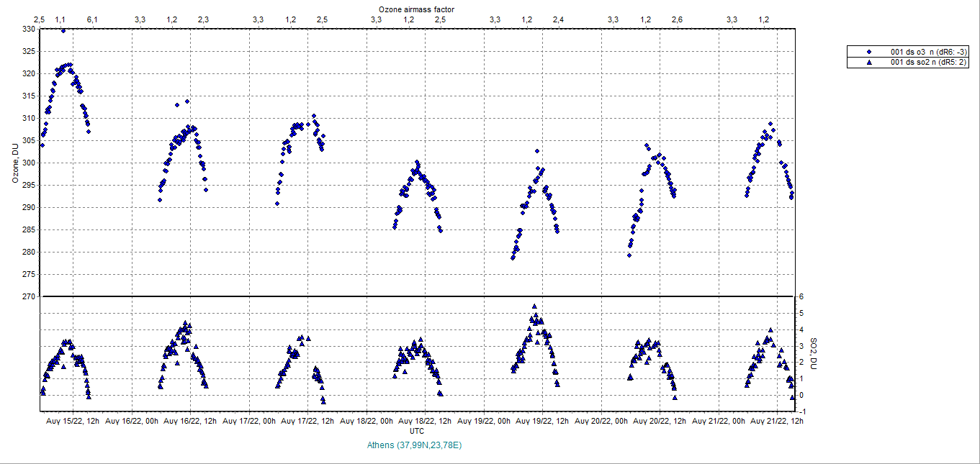The width and height of the screenshot is (980, 464).
Task: Click the 330 tick on the ozone axis
Action: (27, 29)
